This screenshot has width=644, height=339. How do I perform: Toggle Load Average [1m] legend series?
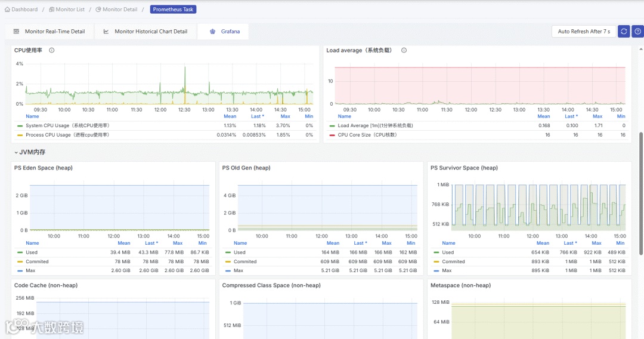[x=376, y=125]
